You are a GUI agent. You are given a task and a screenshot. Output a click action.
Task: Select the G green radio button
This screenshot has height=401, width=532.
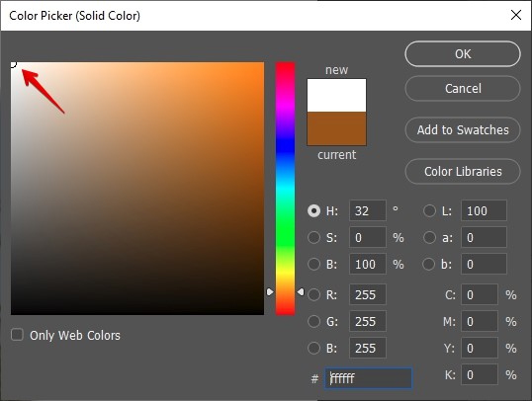click(313, 321)
